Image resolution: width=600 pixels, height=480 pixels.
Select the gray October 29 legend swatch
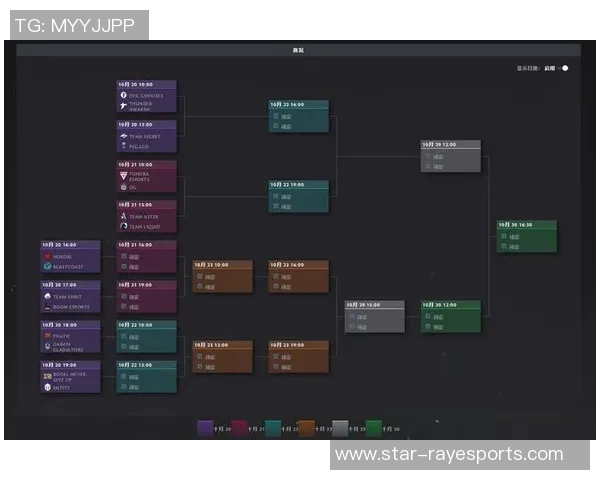[x=340, y=428]
